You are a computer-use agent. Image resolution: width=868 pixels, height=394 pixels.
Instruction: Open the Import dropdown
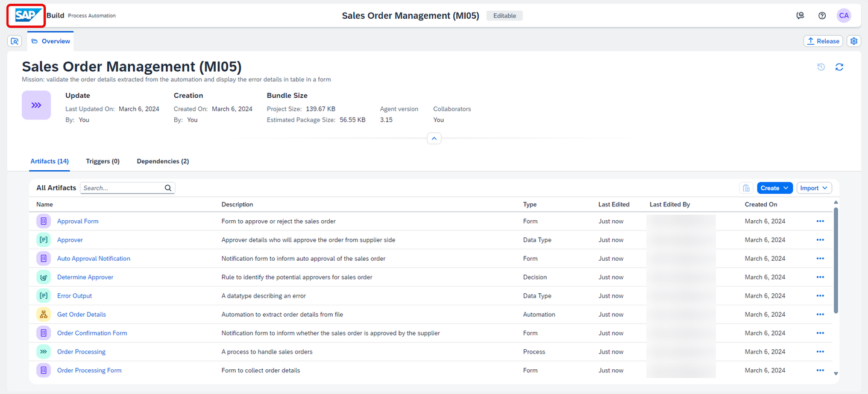click(x=814, y=188)
